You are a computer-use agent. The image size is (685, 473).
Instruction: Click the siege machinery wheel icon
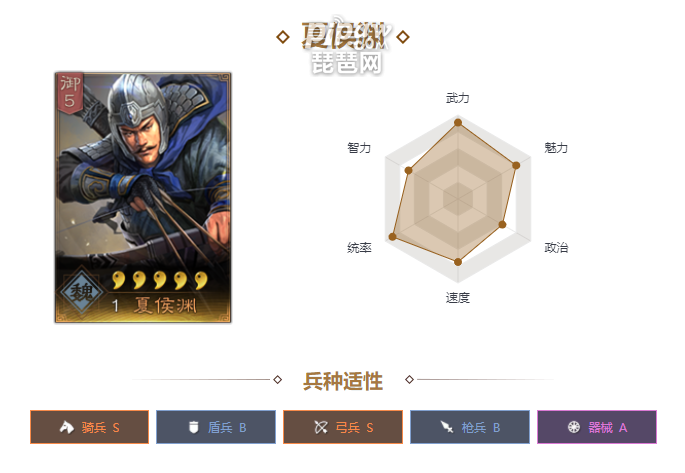pyautogui.click(x=574, y=427)
